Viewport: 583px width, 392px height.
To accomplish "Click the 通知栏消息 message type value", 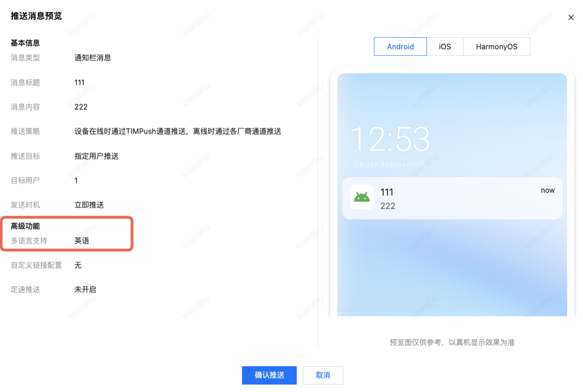I will pos(93,58).
